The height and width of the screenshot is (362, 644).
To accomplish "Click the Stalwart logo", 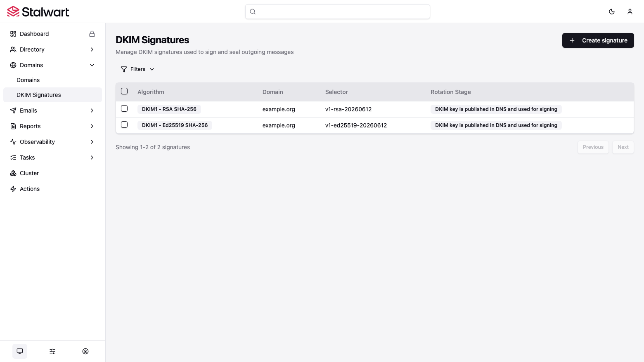I will coord(38,12).
